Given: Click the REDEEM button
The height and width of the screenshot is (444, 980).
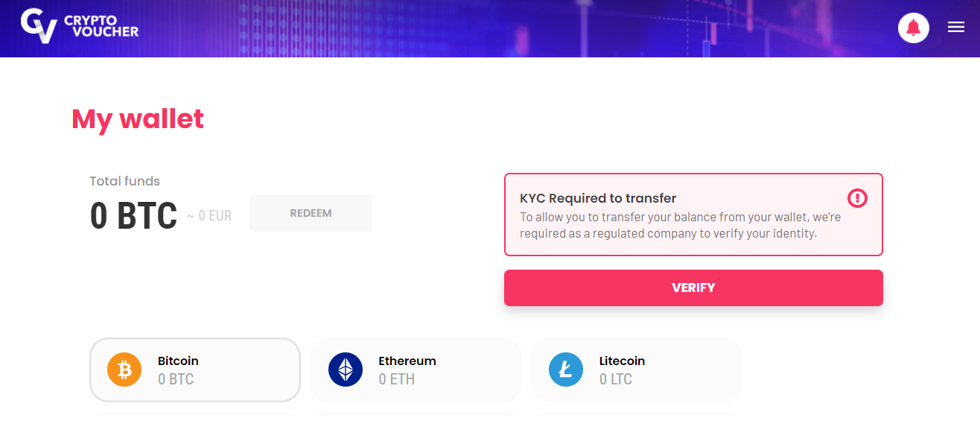Looking at the screenshot, I should click(311, 213).
